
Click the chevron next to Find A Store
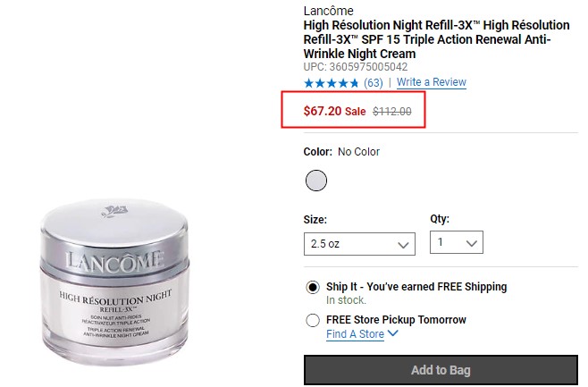pyautogui.click(x=392, y=332)
